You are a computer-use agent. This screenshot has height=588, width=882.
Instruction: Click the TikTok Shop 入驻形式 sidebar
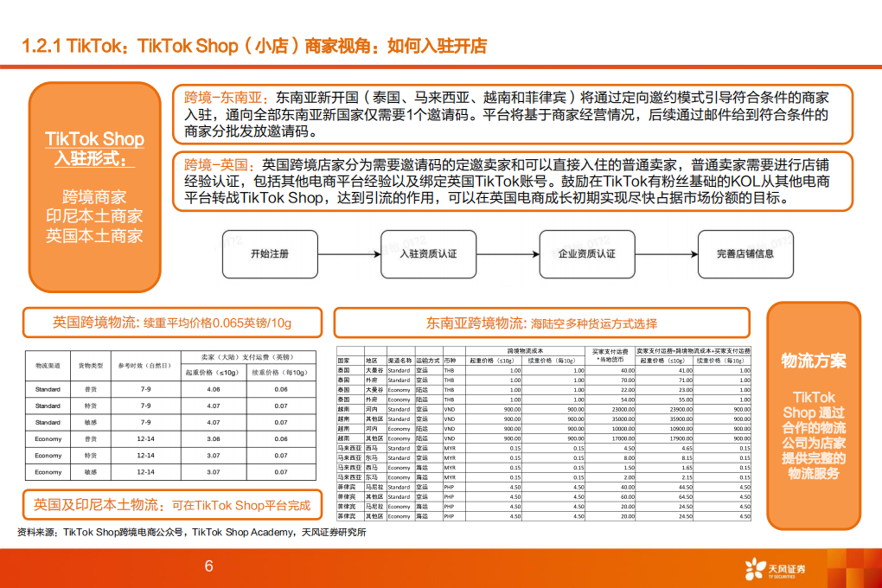[x=94, y=186]
